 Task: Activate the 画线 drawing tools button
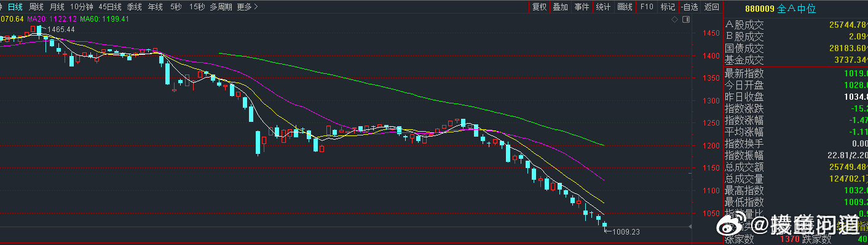625,7
